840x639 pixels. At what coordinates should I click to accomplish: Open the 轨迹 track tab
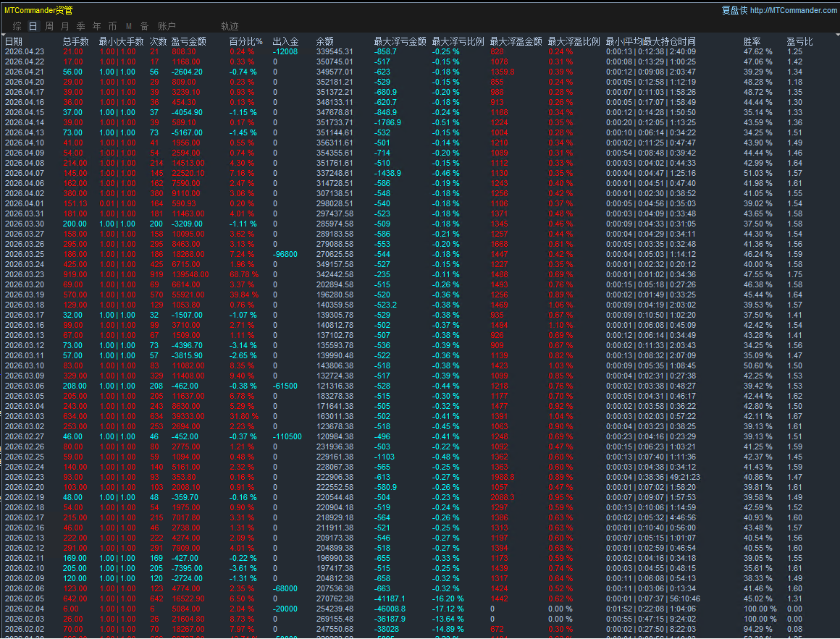tap(230, 26)
